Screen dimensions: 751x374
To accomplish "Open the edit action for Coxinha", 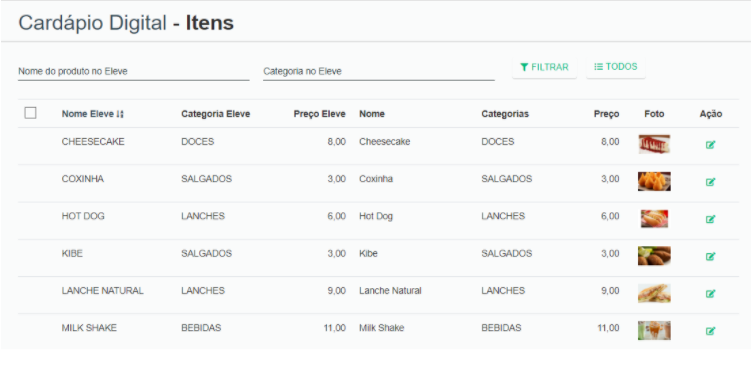I will [x=710, y=182].
